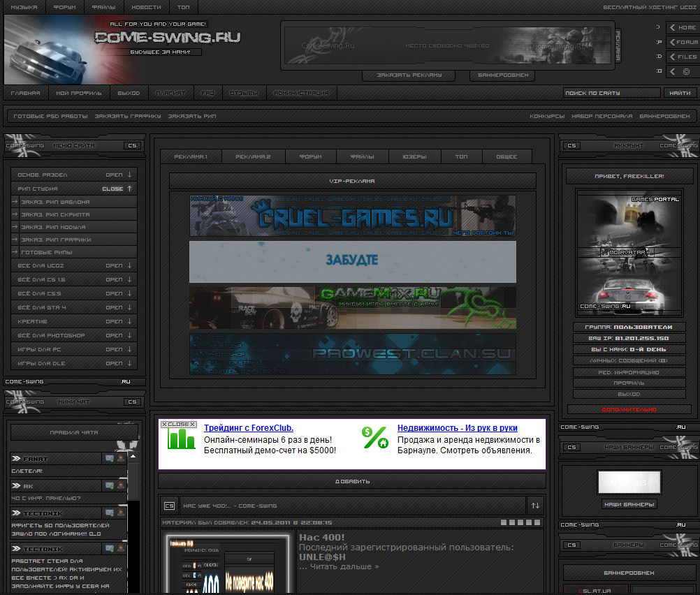Screen dimensions: 700x595
Task: Expand the Всё для GTA 4 section
Action: tap(74, 307)
